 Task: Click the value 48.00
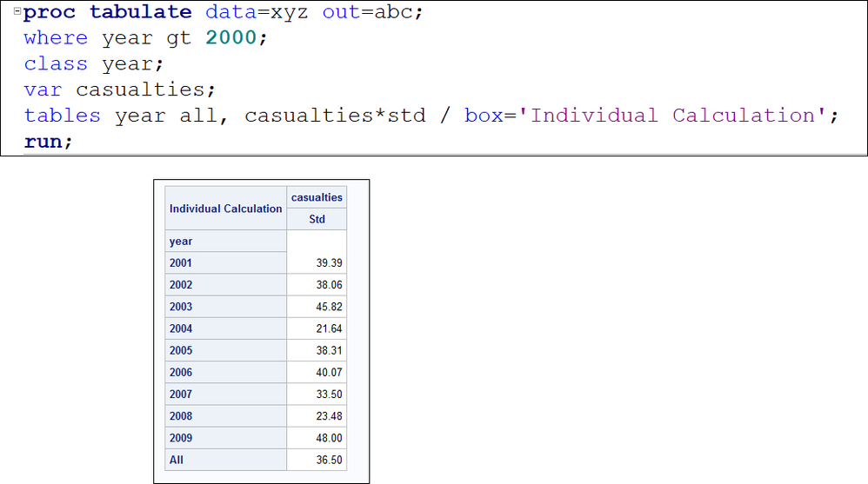pos(329,438)
